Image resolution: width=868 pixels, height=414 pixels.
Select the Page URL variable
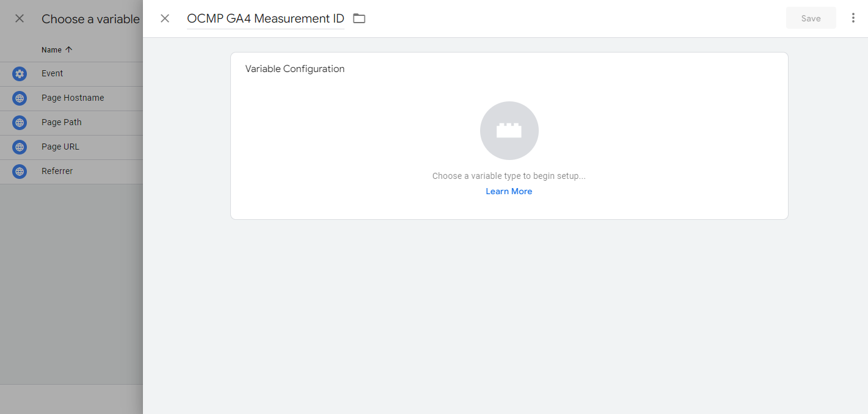[x=71, y=147]
